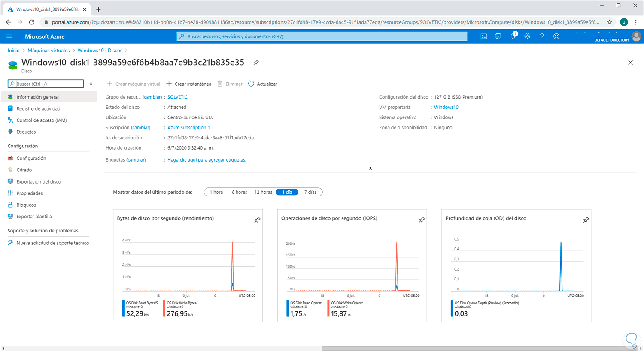Select the 1 hora time range

[x=216, y=192]
